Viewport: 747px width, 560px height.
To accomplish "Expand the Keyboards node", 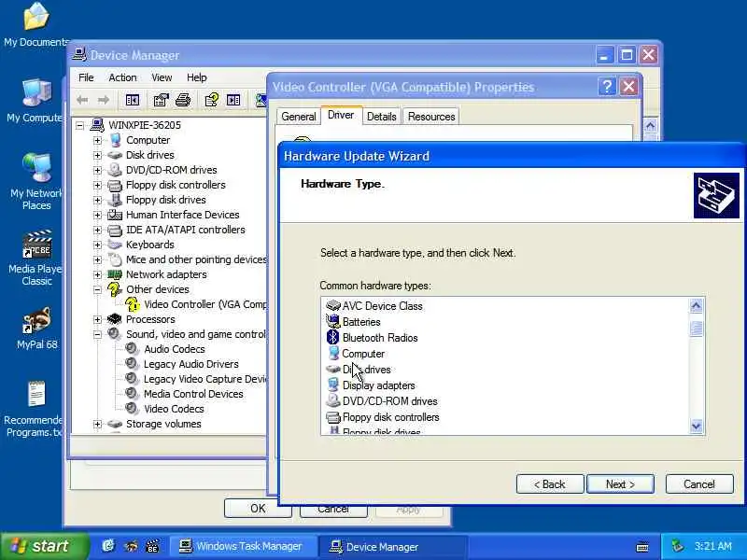I will point(97,245).
